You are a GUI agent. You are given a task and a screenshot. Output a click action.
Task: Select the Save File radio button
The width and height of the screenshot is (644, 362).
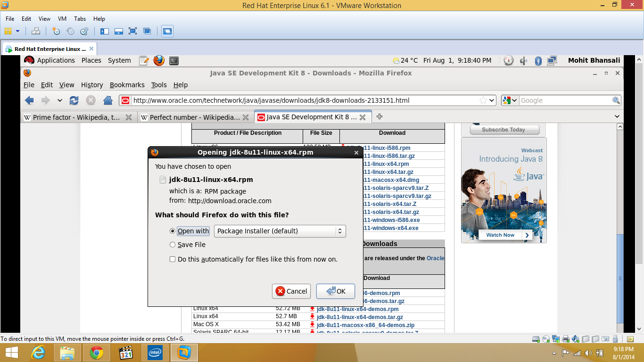coord(173,245)
